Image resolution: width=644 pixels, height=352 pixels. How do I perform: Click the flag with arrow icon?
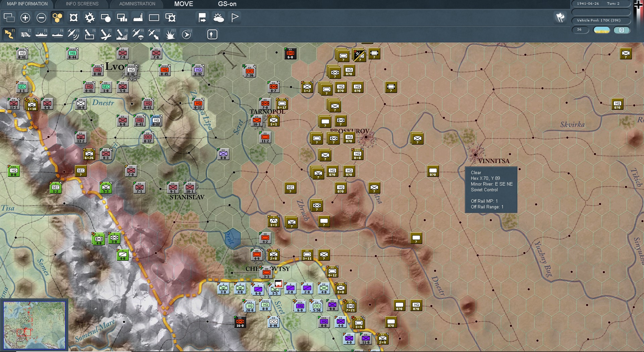(202, 17)
